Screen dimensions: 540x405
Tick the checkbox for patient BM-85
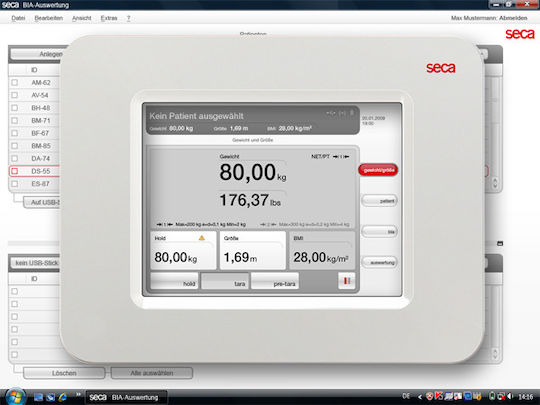coord(14,146)
